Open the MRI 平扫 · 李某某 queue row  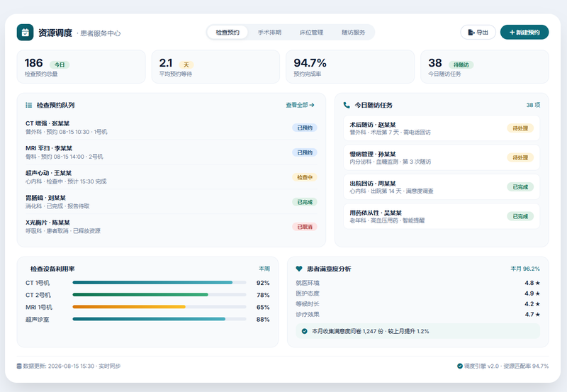(172, 152)
